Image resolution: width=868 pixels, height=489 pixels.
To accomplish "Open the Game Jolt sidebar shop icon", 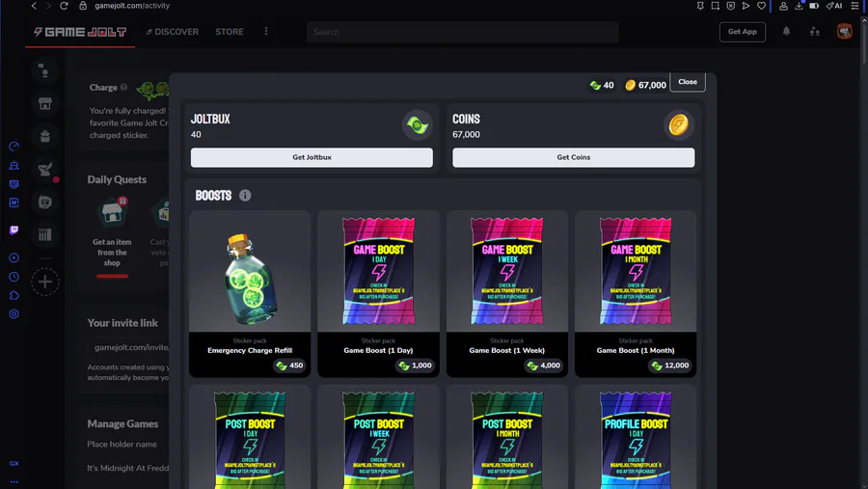I will pyautogui.click(x=44, y=103).
